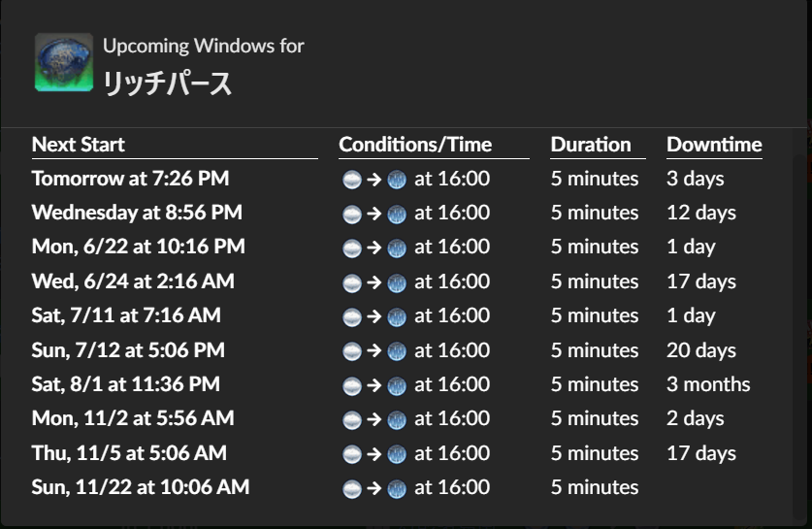
Task: Click the rain icon in Thu 11/5 row
Action: 397,454
